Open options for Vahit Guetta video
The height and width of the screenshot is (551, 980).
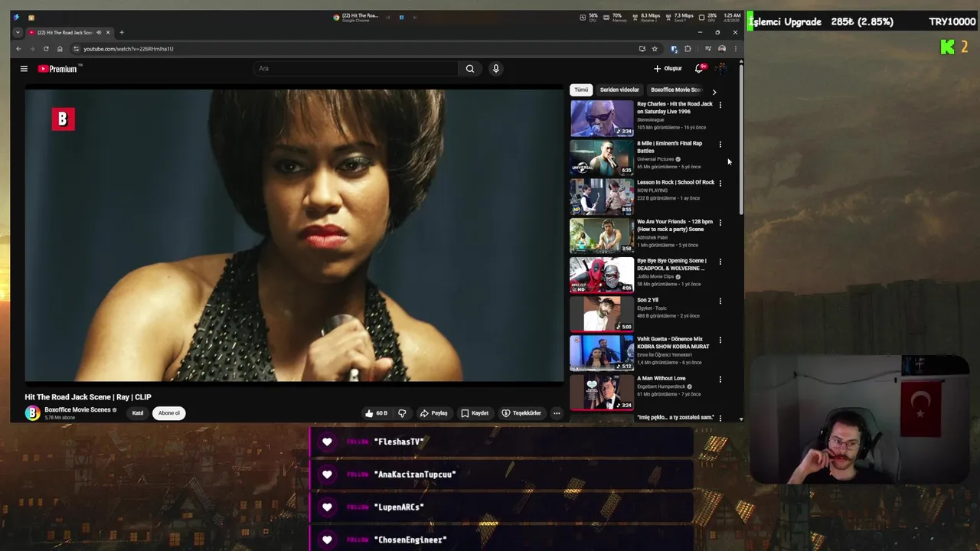720,340
